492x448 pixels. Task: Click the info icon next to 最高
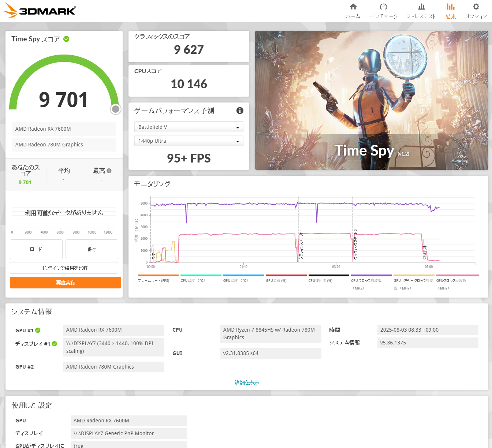click(109, 171)
